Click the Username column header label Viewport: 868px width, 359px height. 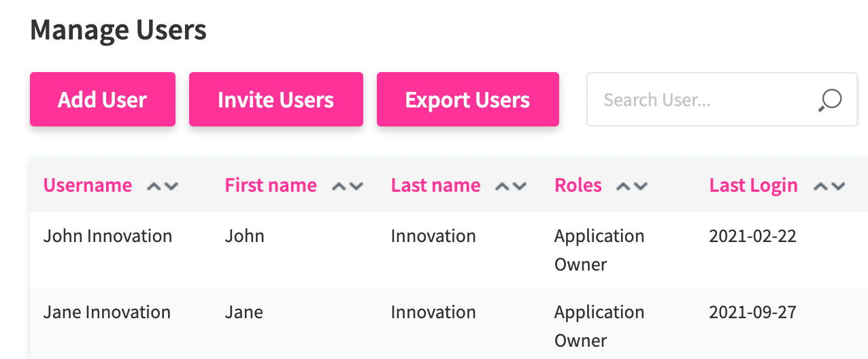coord(88,186)
